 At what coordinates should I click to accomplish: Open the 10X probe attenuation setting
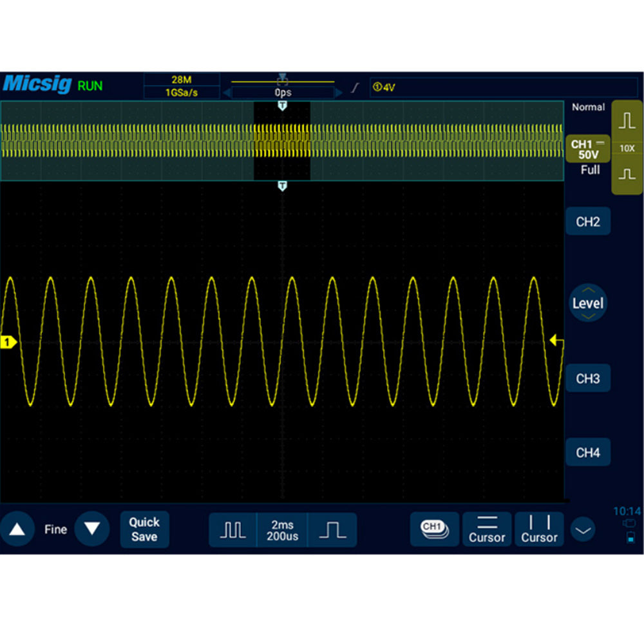click(627, 148)
